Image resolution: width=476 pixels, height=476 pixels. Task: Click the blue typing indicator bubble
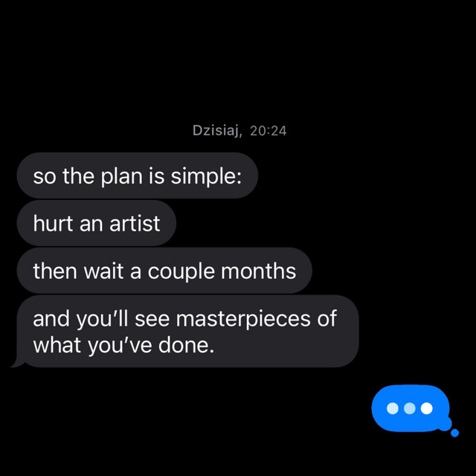(411, 408)
